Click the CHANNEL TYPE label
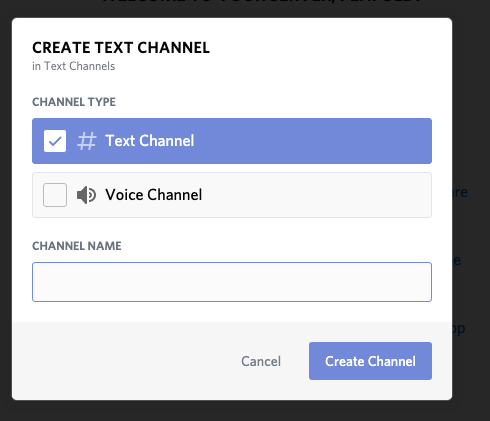This screenshot has width=490, height=421. (x=74, y=102)
